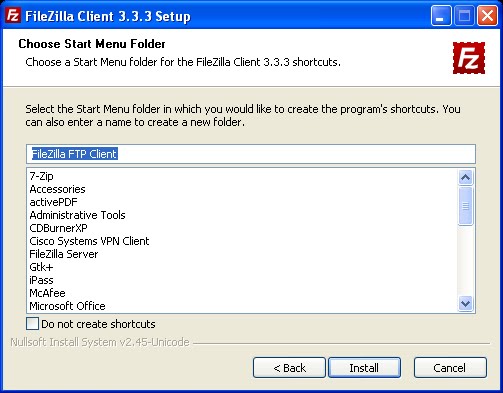Select Microsoft Office in folder list
This screenshot has width=503, height=393.
[x=67, y=306]
